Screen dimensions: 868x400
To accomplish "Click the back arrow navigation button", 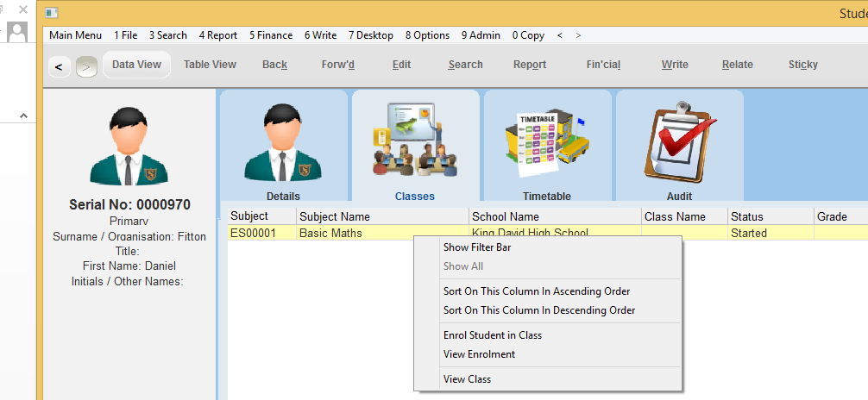I will tap(59, 66).
